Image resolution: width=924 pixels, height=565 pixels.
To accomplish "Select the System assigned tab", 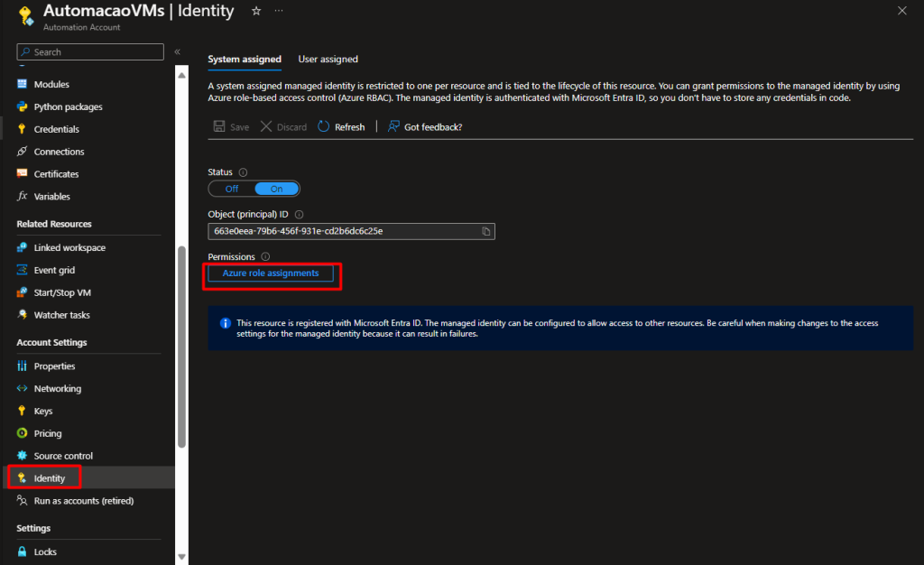I will (245, 60).
